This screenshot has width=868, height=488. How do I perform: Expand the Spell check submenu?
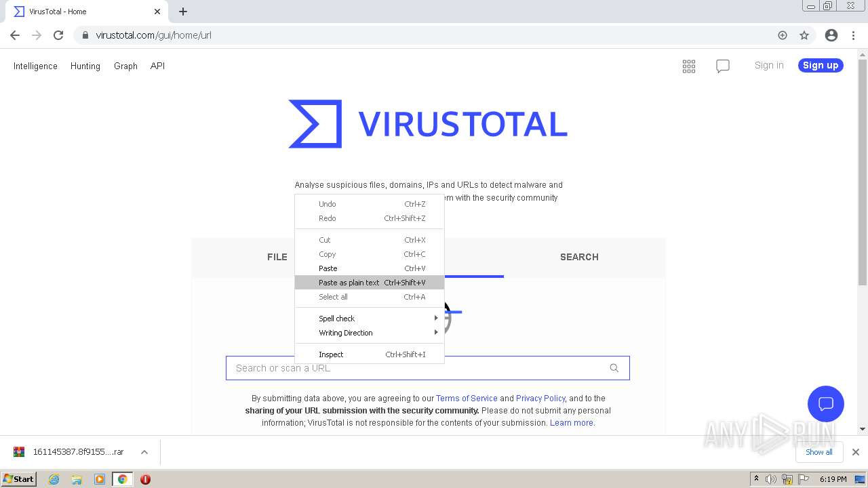pos(370,319)
